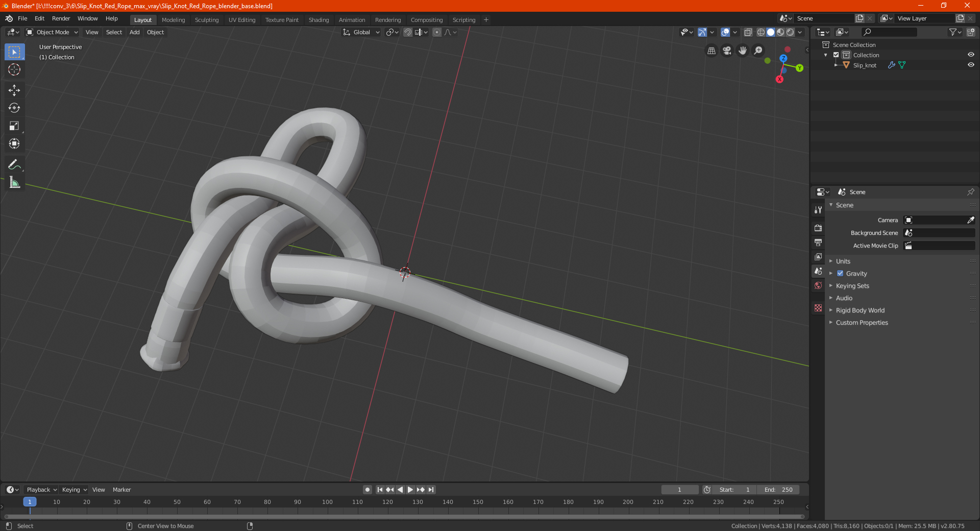Screen dimensions: 980x531
Task: Switch to rendered viewport shading
Action: click(x=790, y=32)
